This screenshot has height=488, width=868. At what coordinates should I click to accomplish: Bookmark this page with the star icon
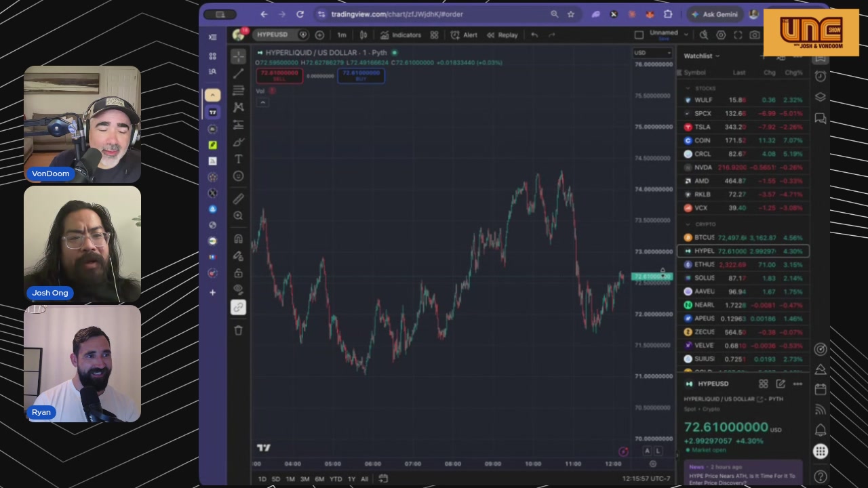pos(571,14)
